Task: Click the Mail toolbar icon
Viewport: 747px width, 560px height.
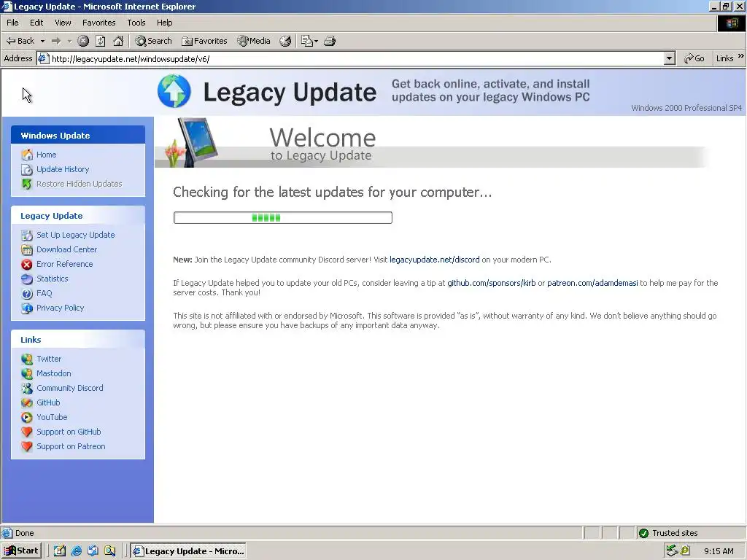Action: [309, 41]
